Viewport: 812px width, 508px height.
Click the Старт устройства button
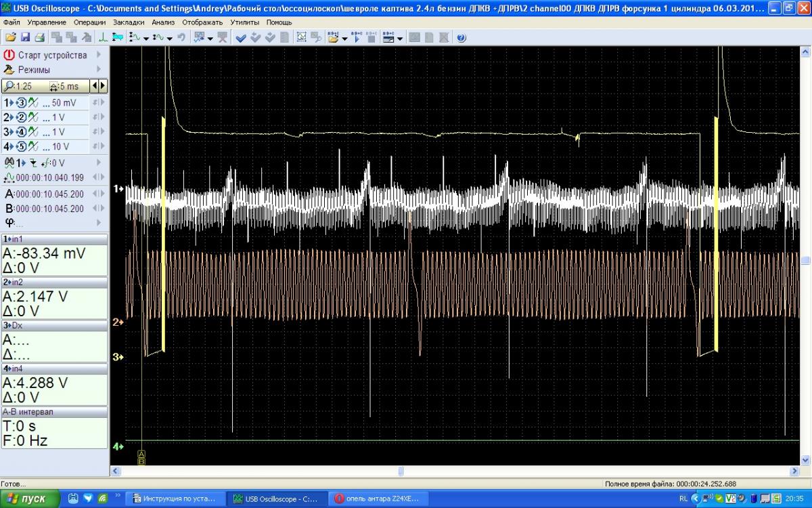(53, 55)
